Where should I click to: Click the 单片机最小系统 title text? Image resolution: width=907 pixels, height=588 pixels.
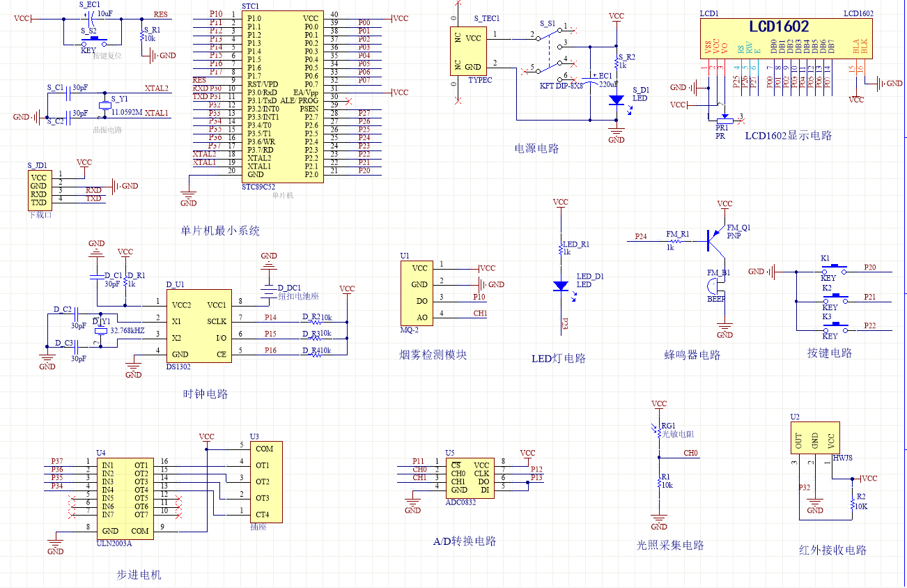click(x=220, y=231)
